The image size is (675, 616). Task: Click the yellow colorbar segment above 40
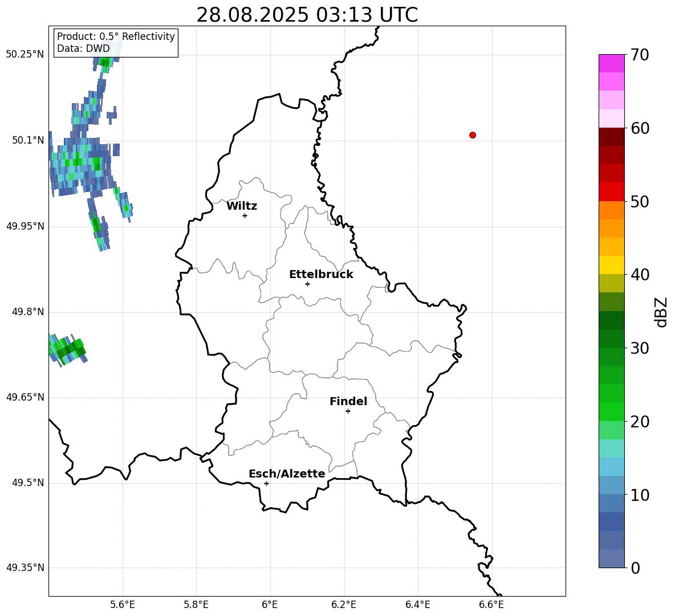(611, 265)
